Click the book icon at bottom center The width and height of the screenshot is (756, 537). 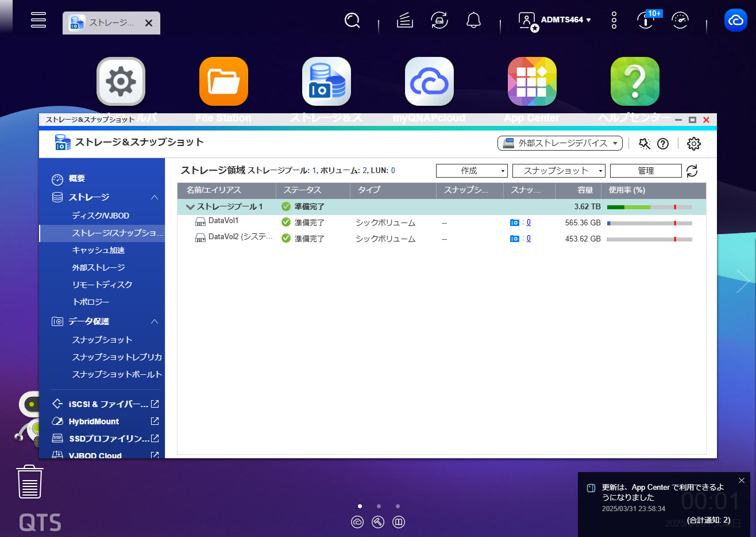point(399,522)
